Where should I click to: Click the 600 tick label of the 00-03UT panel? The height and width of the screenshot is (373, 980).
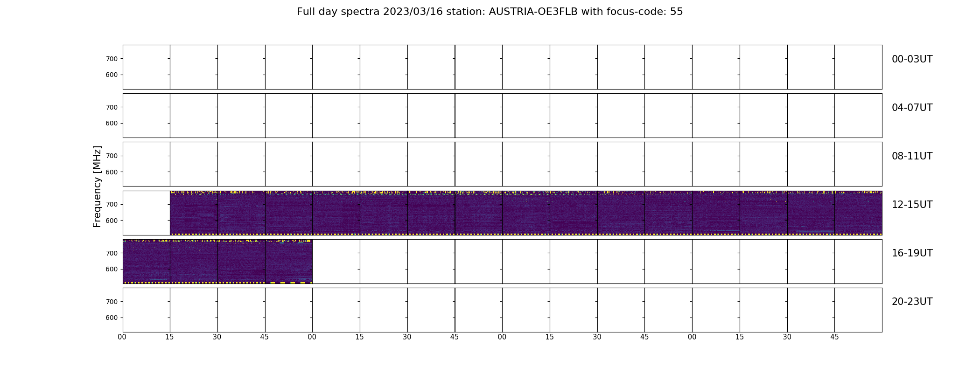(x=112, y=75)
